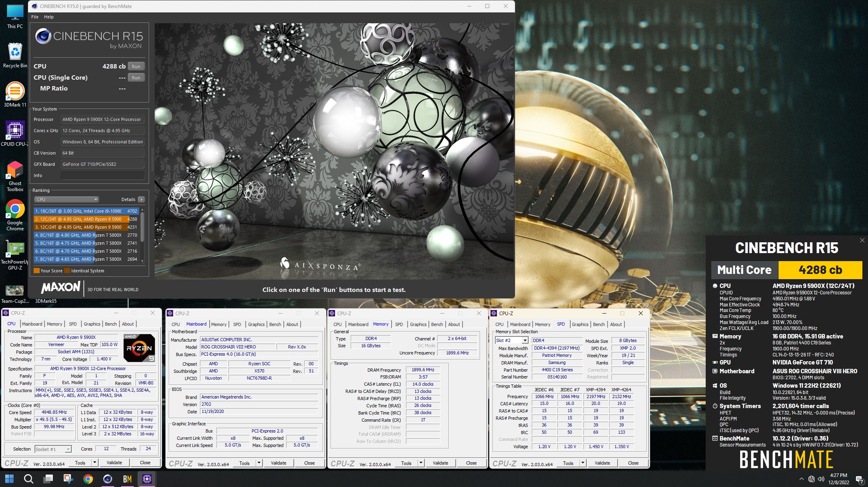Launch Google Chrome desktop shortcut
868x487 pixels.
pos(15,215)
